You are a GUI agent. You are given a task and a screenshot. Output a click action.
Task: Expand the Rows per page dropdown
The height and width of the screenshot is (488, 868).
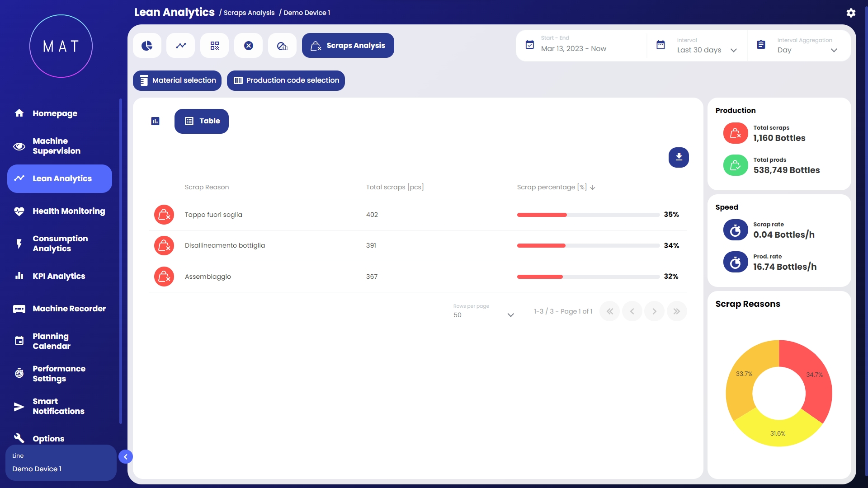(484, 315)
